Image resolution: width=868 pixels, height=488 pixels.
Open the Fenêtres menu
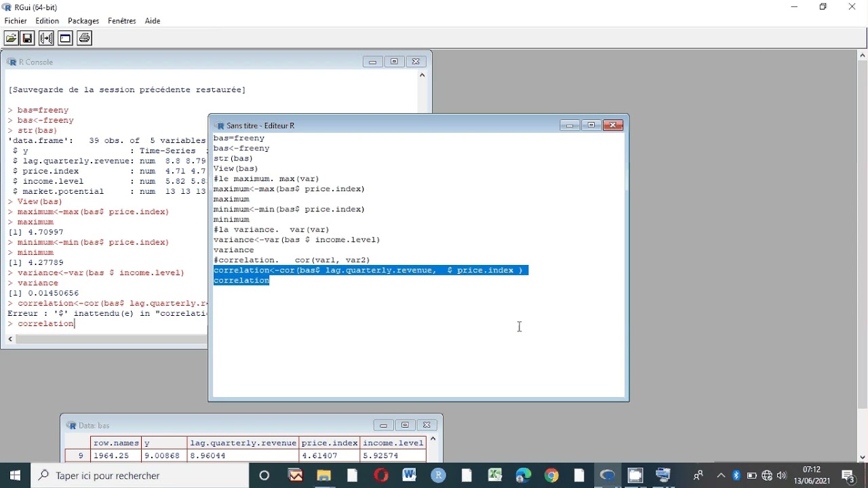(x=122, y=21)
